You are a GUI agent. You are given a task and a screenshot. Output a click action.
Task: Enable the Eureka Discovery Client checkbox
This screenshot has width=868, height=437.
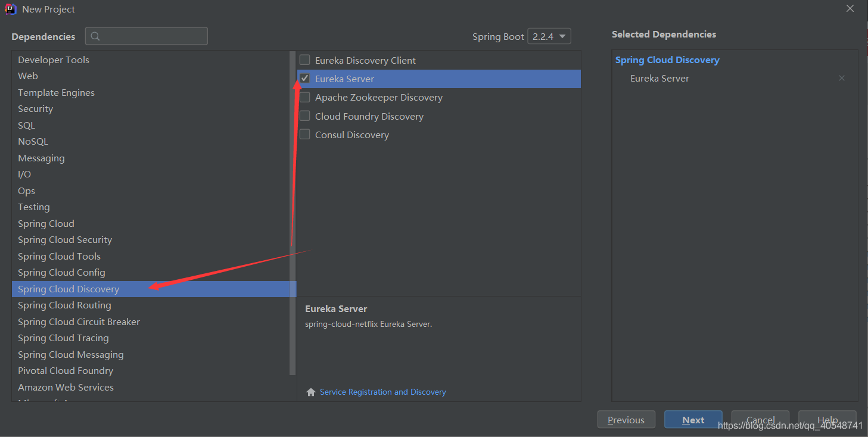click(x=304, y=60)
